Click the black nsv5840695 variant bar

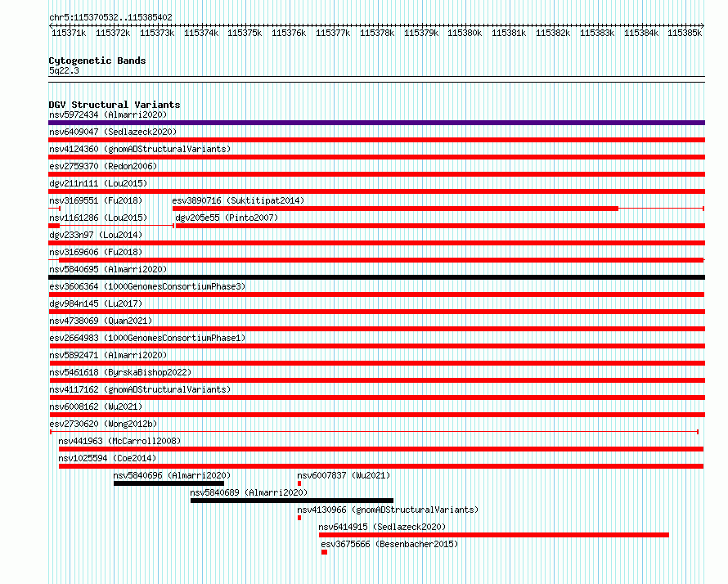(376, 277)
